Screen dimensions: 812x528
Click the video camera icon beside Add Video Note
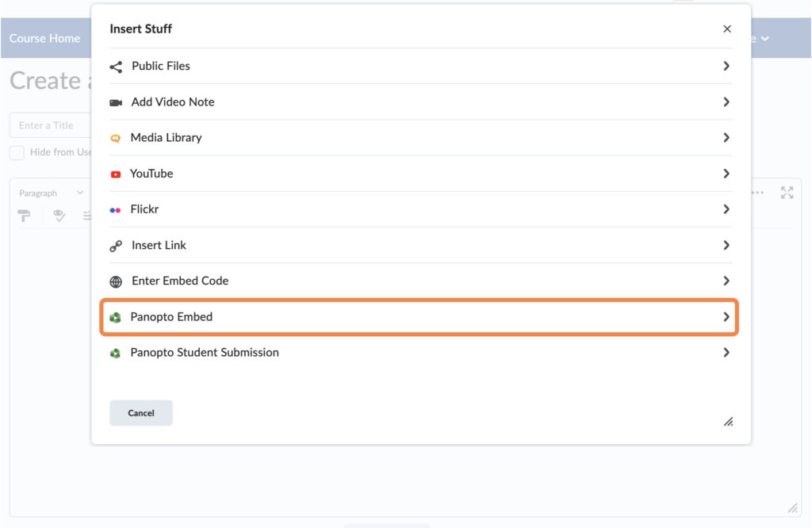click(117, 102)
